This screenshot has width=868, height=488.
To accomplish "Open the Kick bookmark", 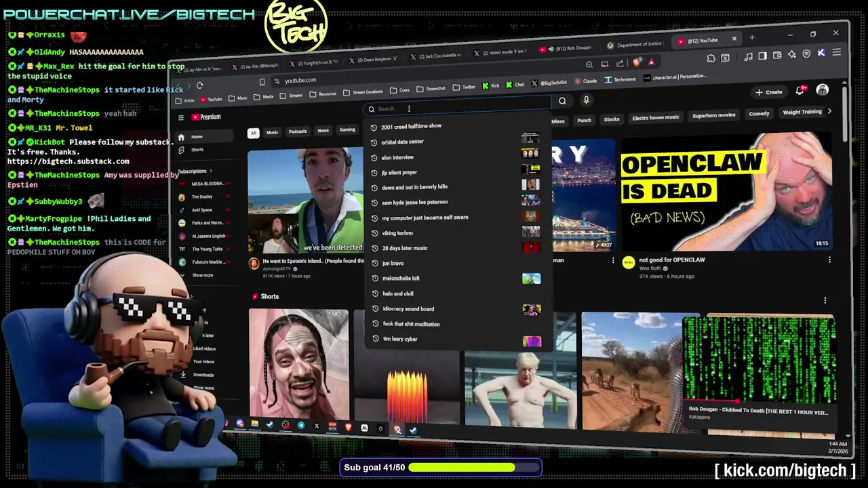I will [x=491, y=86].
